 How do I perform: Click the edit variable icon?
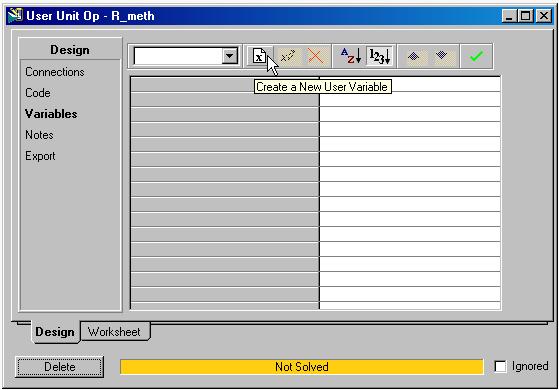(x=288, y=56)
